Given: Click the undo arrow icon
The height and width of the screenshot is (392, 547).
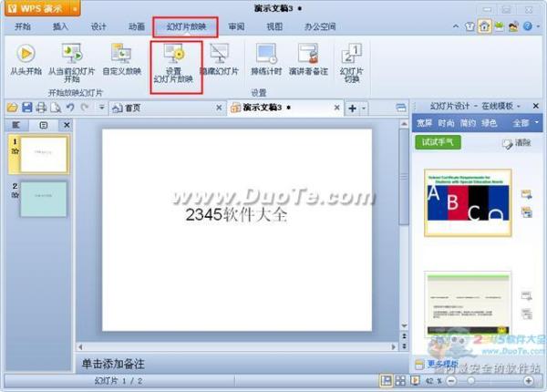Looking at the screenshot, I should (69, 108).
